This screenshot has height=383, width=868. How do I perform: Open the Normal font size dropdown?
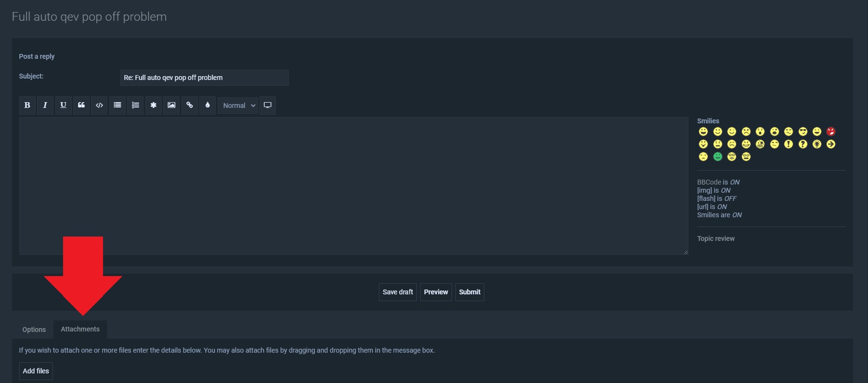[x=238, y=106]
